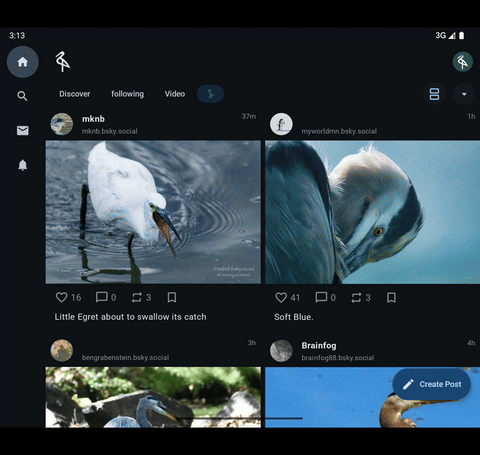Repost the Little Egret post
Image resolution: width=480 pixels, height=455 pixels.
point(137,297)
